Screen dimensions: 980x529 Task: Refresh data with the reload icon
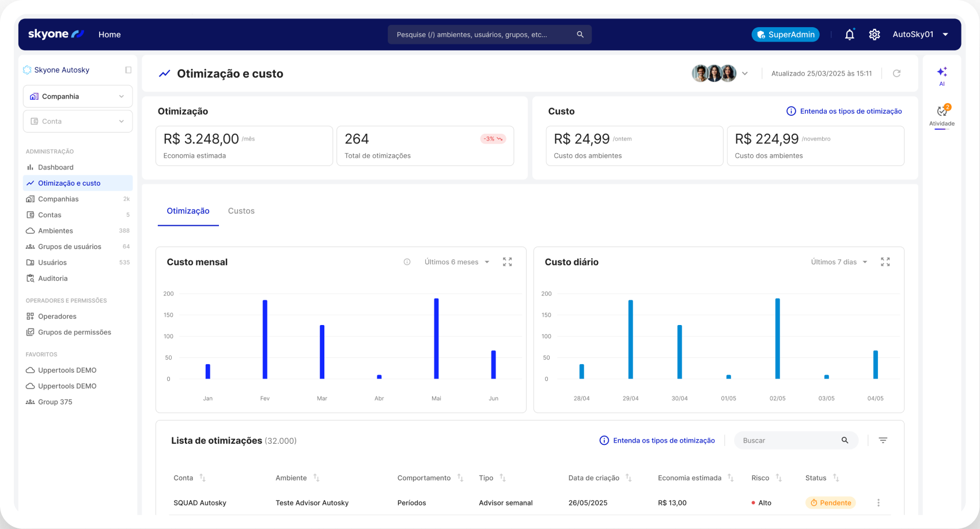pyautogui.click(x=896, y=74)
